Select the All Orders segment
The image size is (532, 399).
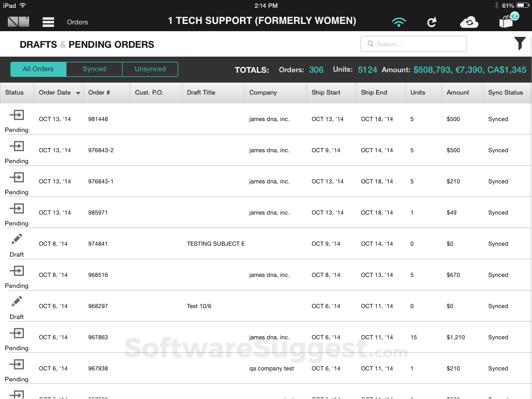tap(38, 69)
